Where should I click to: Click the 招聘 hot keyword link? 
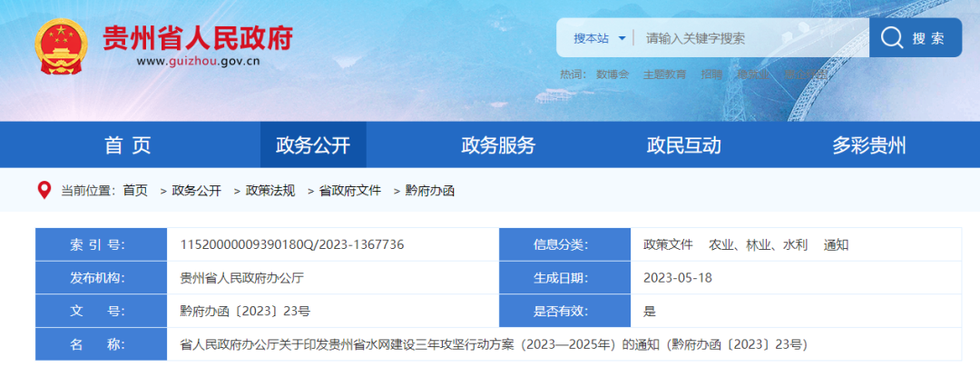711,75
